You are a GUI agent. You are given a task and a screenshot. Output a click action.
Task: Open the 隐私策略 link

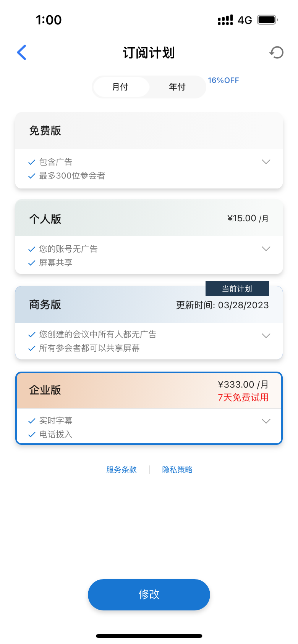pyautogui.click(x=177, y=470)
